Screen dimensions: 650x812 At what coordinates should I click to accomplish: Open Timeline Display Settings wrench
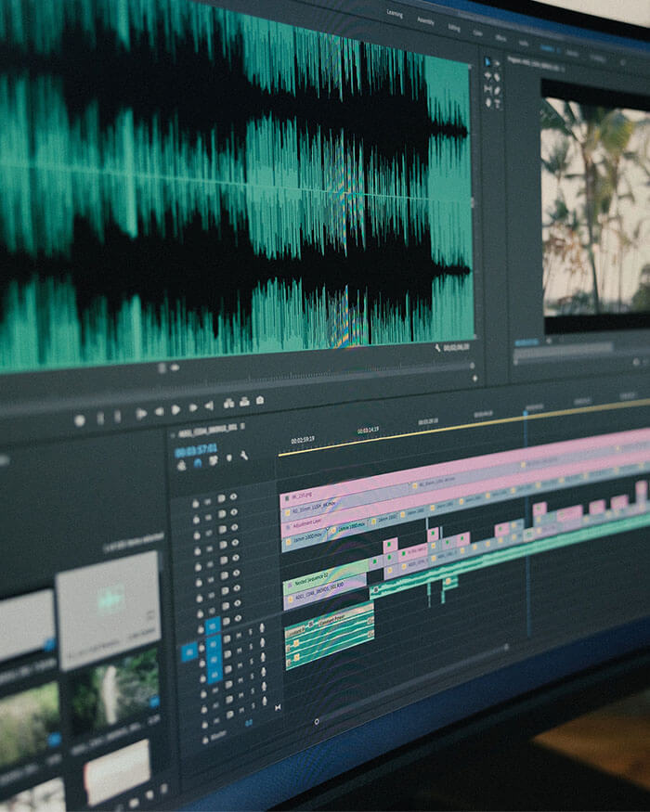(243, 456)
